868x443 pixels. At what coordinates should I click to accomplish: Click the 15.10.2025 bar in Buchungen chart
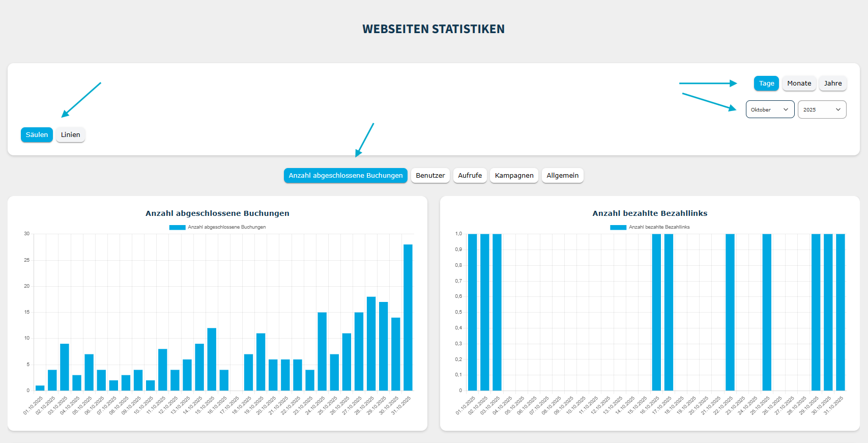tap(212, 359)
